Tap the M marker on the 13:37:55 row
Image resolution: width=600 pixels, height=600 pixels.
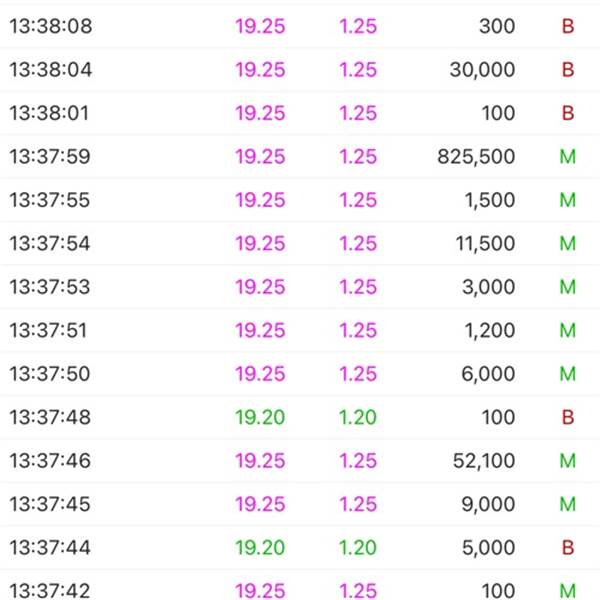coord(567,200)
